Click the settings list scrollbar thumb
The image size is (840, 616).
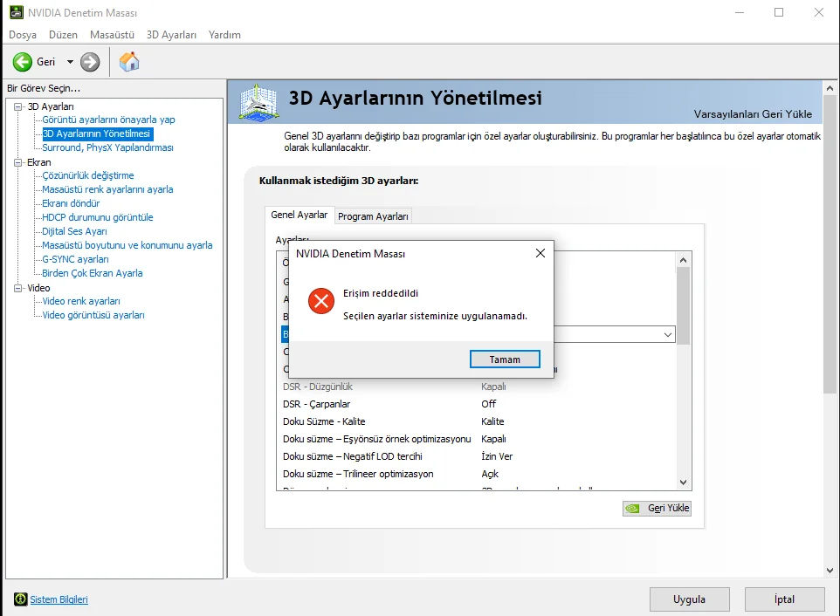[683, 305]
